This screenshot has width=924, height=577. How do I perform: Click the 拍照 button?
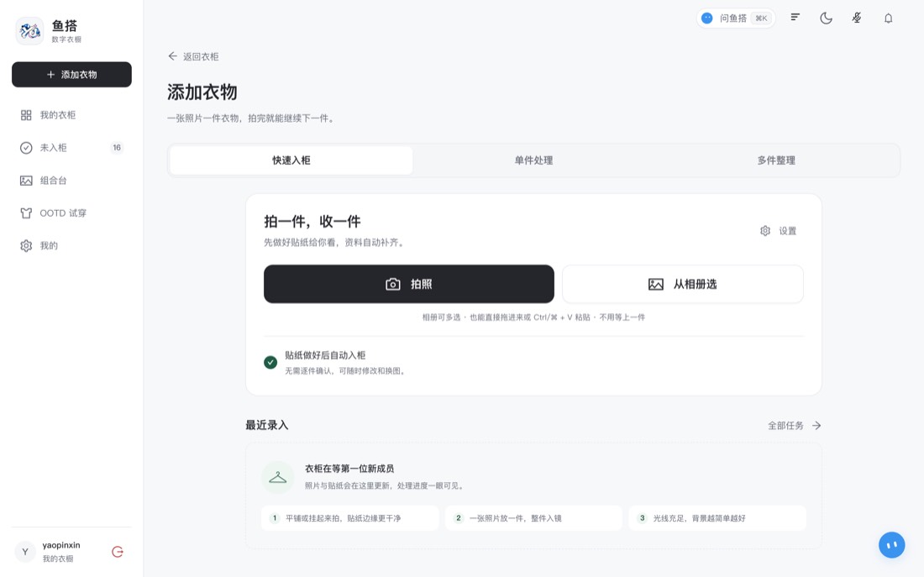pyautogui.click(x=409, y=284)
